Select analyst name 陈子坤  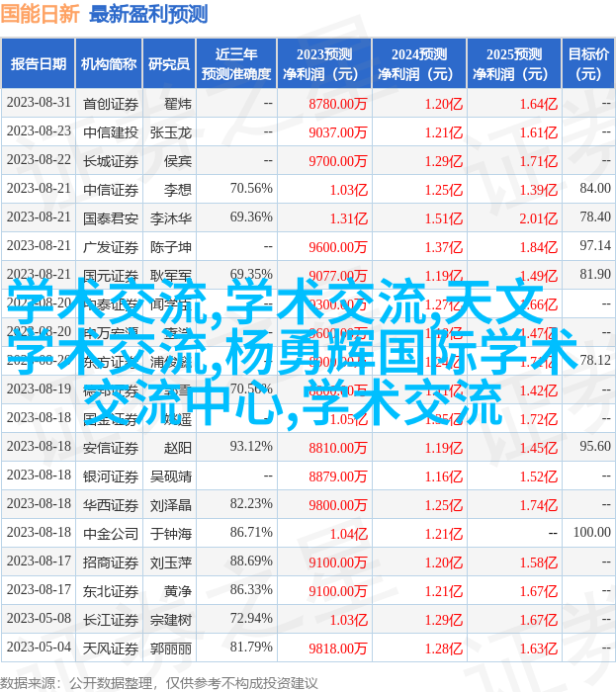point(171,247)
